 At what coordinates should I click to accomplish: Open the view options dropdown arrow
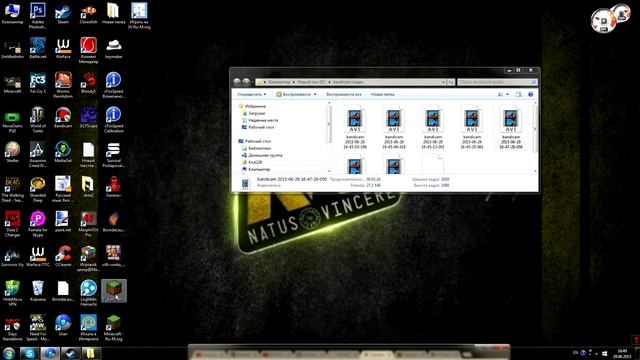click(507, 94)
